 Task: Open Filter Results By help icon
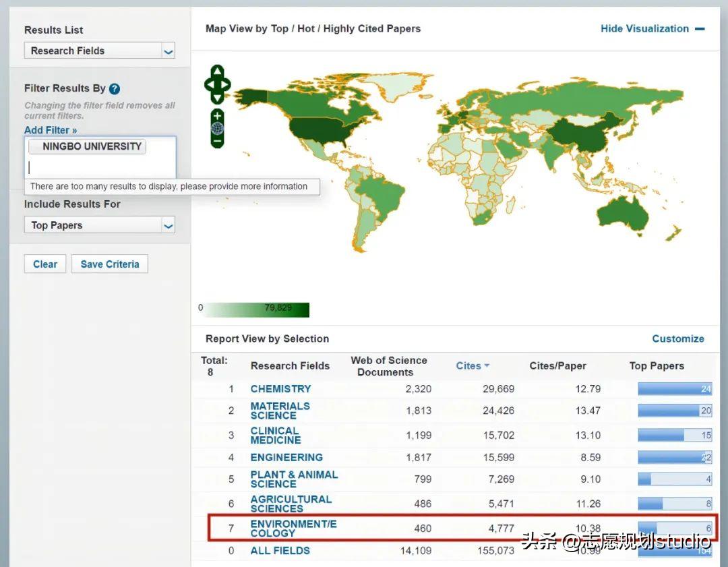[x=115, y=89]
